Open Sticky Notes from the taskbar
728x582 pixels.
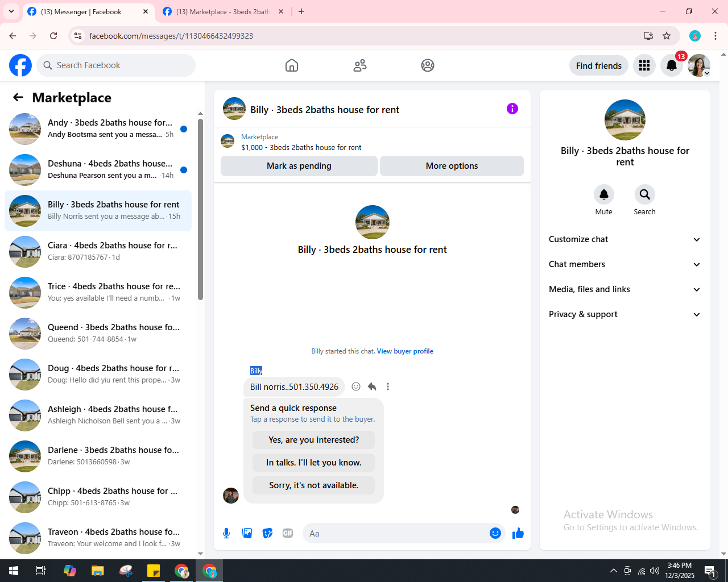[x=154, y=571]
